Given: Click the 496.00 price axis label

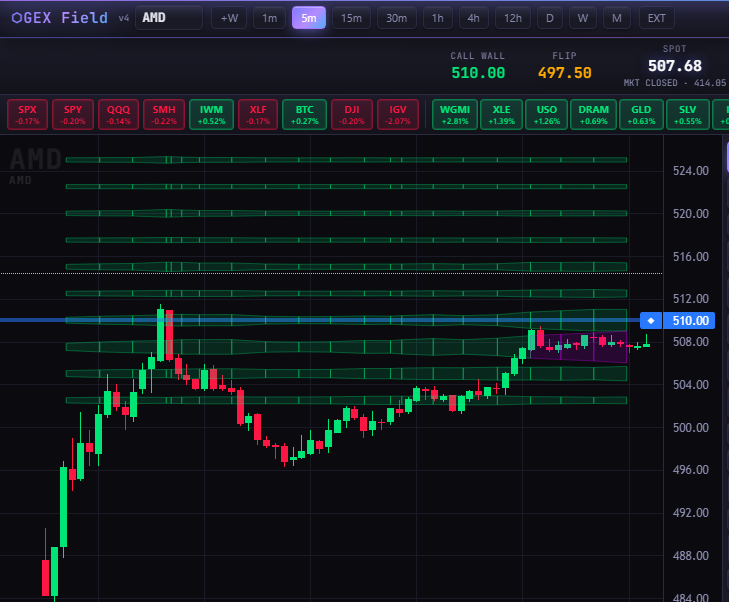Looking at the screenshot, I should [x=691, y=470].
